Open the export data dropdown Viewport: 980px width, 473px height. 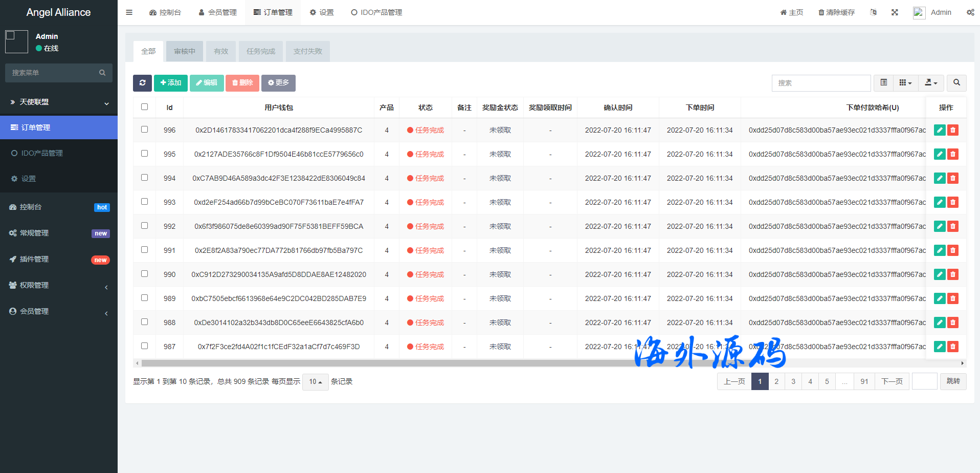coord(931,83)
